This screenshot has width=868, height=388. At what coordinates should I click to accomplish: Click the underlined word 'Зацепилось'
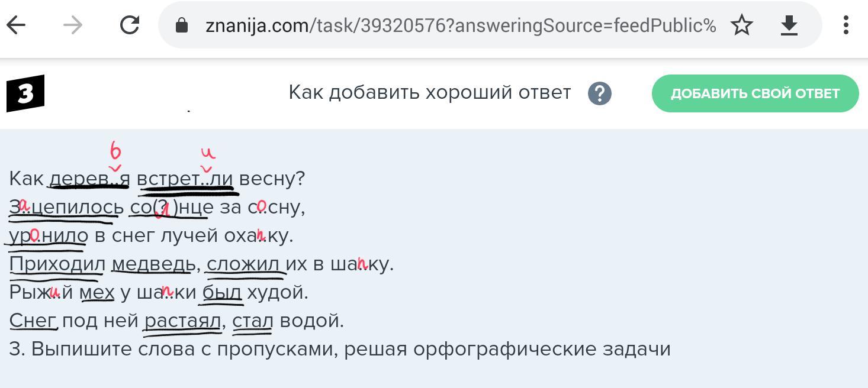pos(66,207)
